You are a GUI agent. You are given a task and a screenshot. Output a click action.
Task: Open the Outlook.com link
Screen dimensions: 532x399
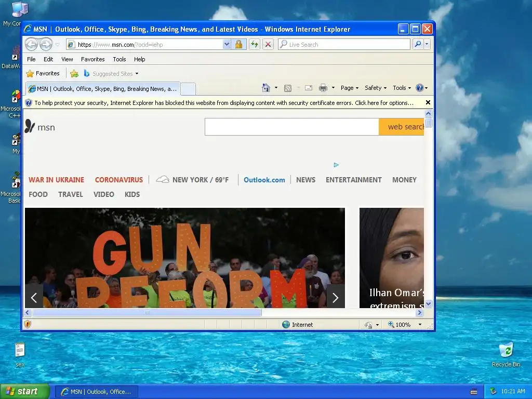[264, 180]
